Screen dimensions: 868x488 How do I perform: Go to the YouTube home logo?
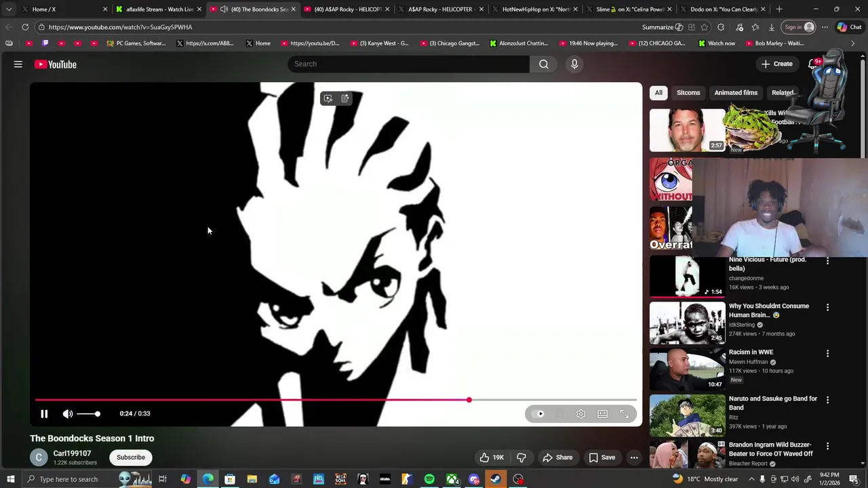(56, 64)
